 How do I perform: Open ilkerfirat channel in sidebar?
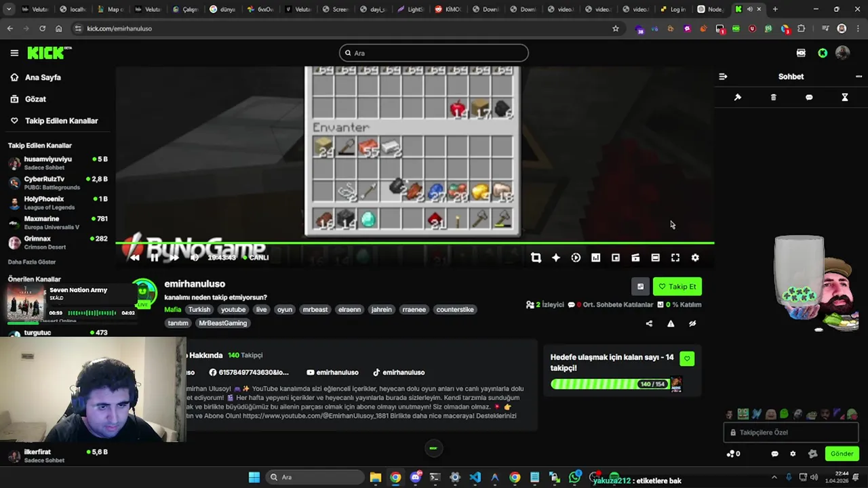[x=58, y=455]
